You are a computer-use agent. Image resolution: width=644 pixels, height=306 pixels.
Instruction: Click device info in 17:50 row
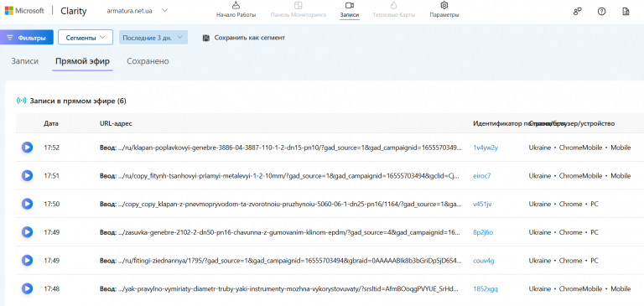pos(563,204)
